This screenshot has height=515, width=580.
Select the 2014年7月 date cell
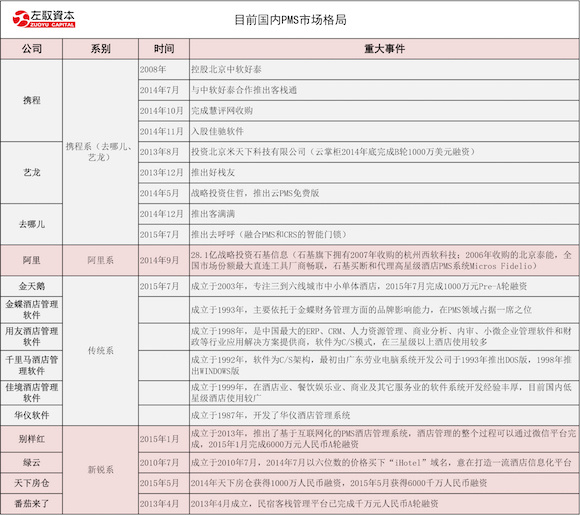[x=164, y=90]
